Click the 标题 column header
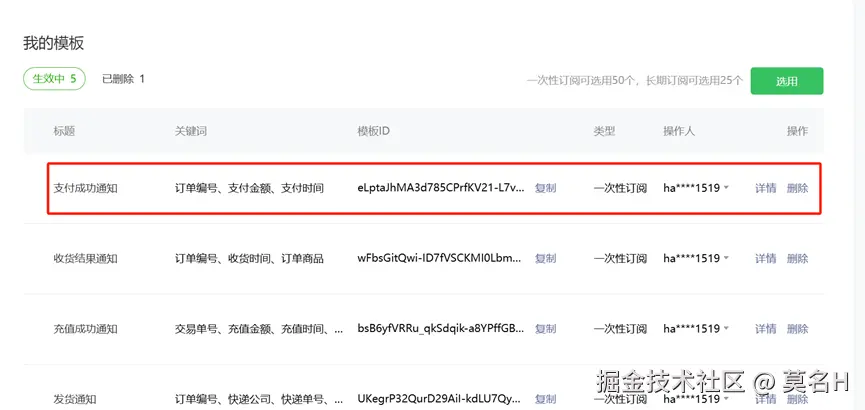The width and height of the screenshot is (865, 410). [64, 131]
